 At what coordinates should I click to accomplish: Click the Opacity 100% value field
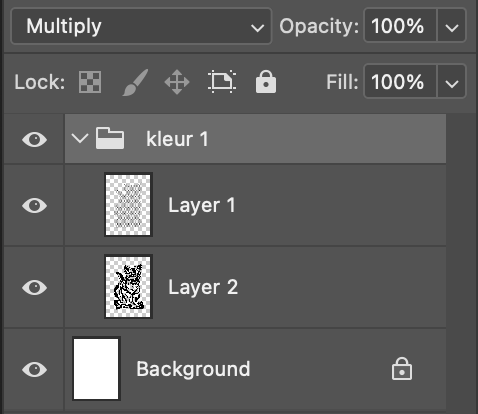point(400,26)
